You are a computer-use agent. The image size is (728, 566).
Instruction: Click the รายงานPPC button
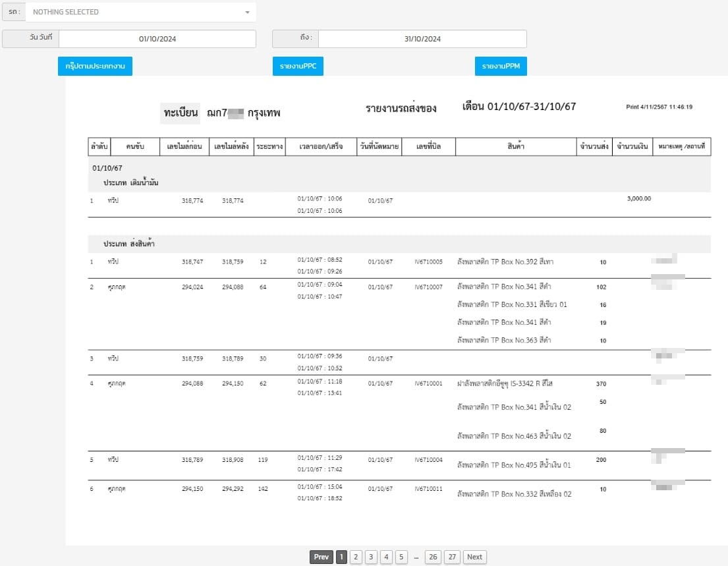(x=298, y=67)
